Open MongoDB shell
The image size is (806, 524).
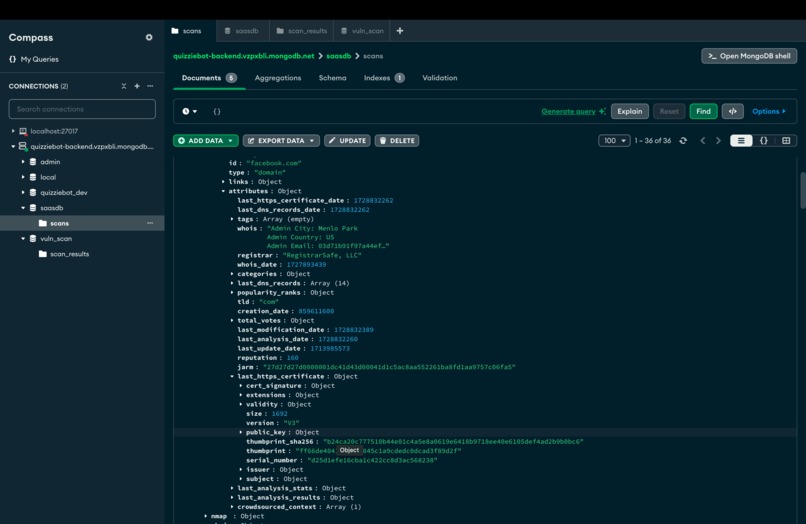coord(749,56)
